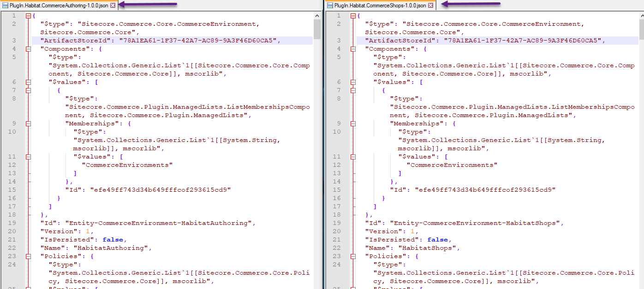Screen dimensions: 644x289
Task: Click "Version" key in CommerceAuthoring file
Action: [59, 231]
